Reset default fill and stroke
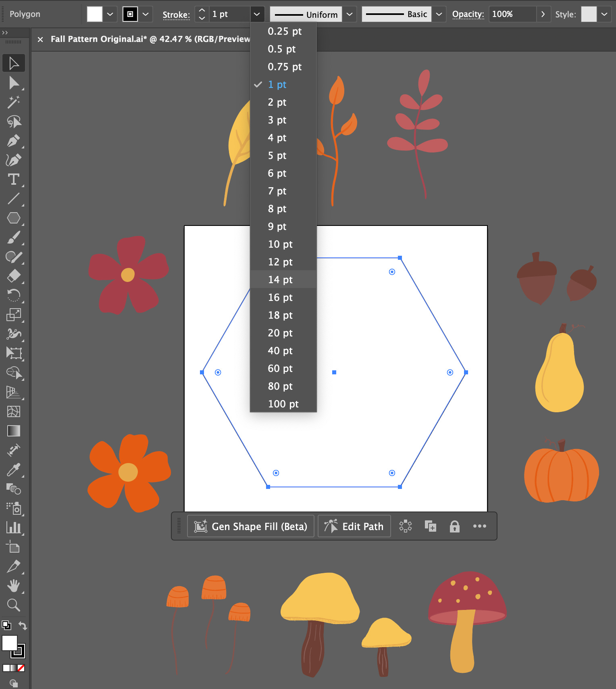 (6, 626)
